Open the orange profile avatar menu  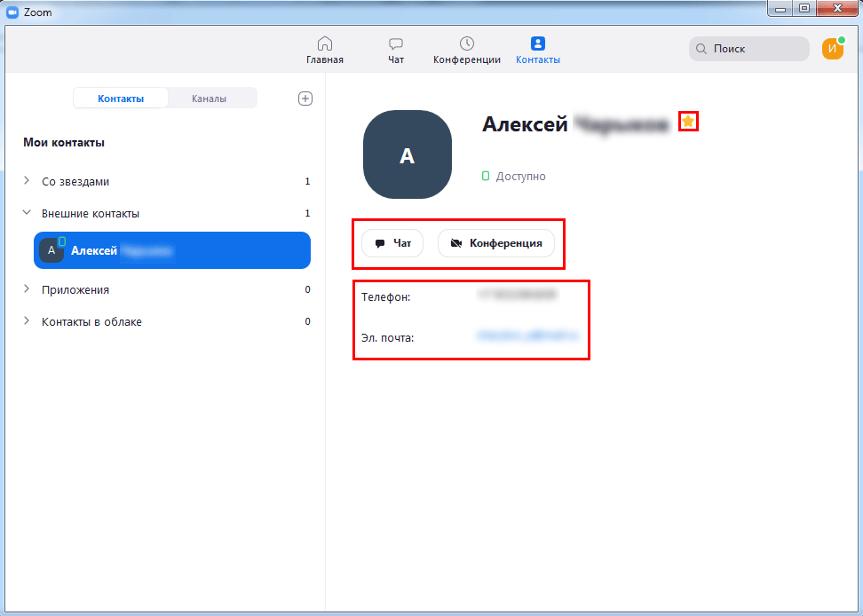coord(833,49)
